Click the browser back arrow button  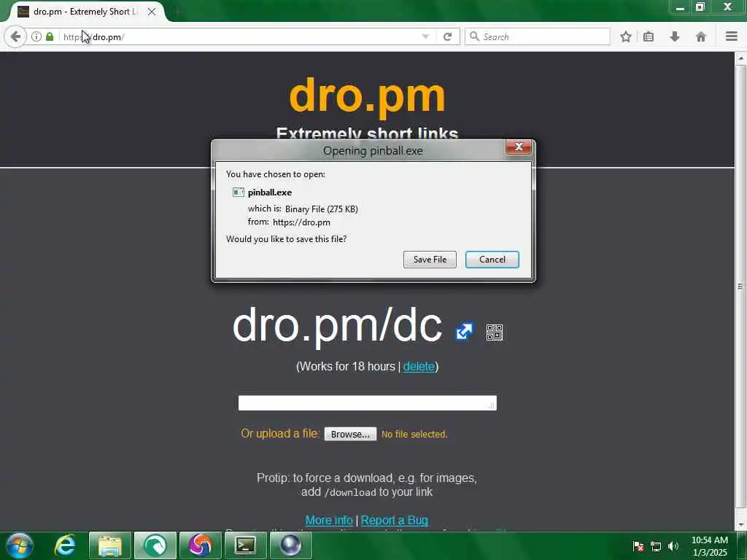(x=15, y=36)
